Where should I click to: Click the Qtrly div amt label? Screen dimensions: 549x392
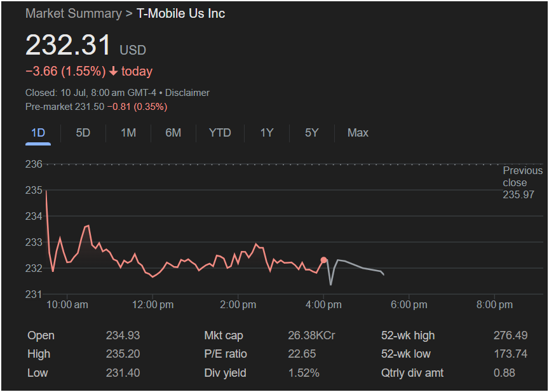tap(412, 373)
